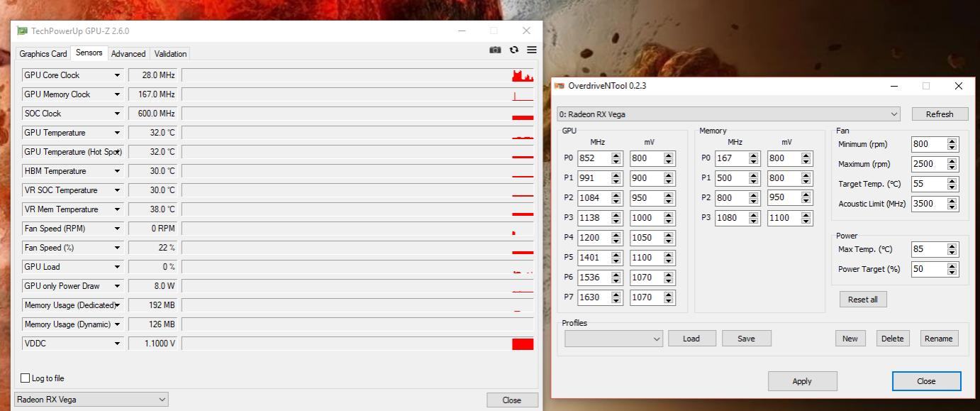Adjust the Memory P2 MHz spinner
This screenshot has height=411, width=980.
coord(754,198)
